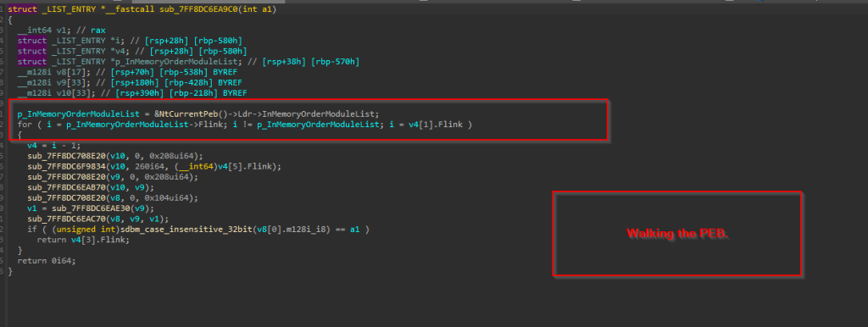The image size is (868, 327).
Task: Select the 'return v4[3].Flink;' statement
Action: click(x=83, y=240)
